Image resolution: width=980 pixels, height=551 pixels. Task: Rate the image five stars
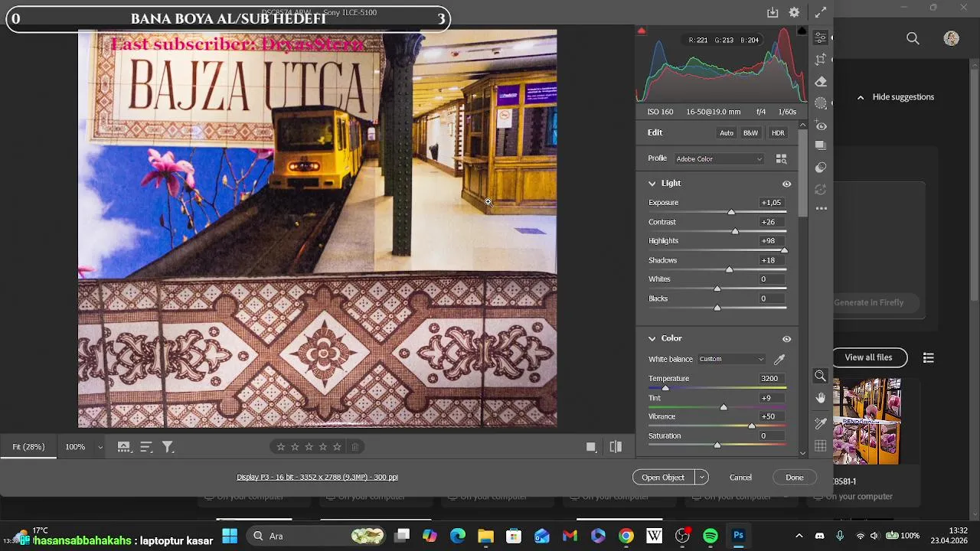[x=337, y=447]
